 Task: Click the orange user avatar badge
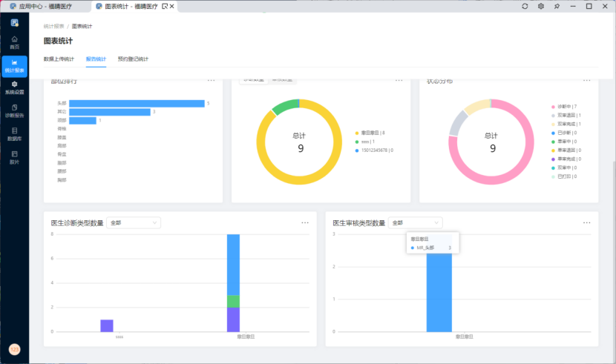pos(14,349)
